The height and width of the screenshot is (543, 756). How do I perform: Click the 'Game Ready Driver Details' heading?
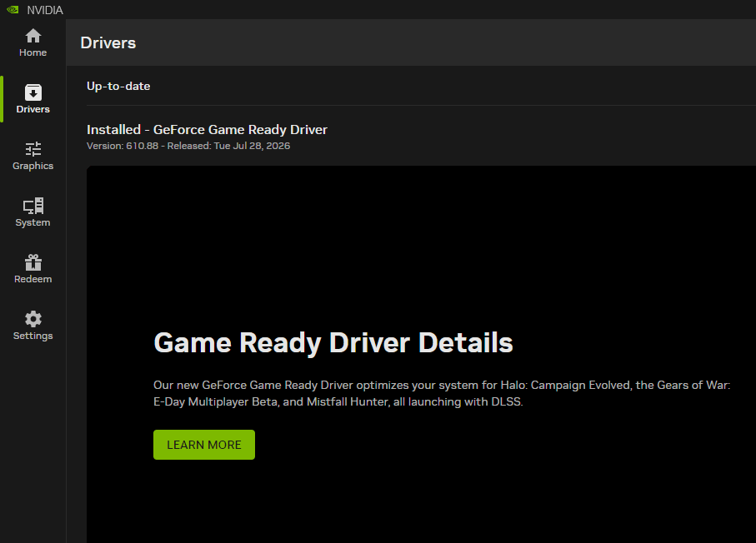tap(333, 342)
